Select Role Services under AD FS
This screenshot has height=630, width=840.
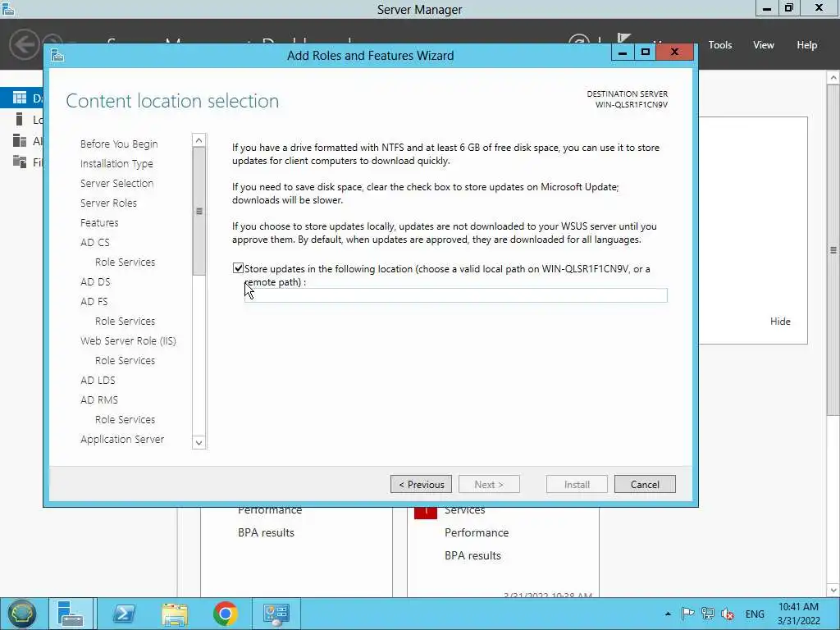[x=126, y=321]
